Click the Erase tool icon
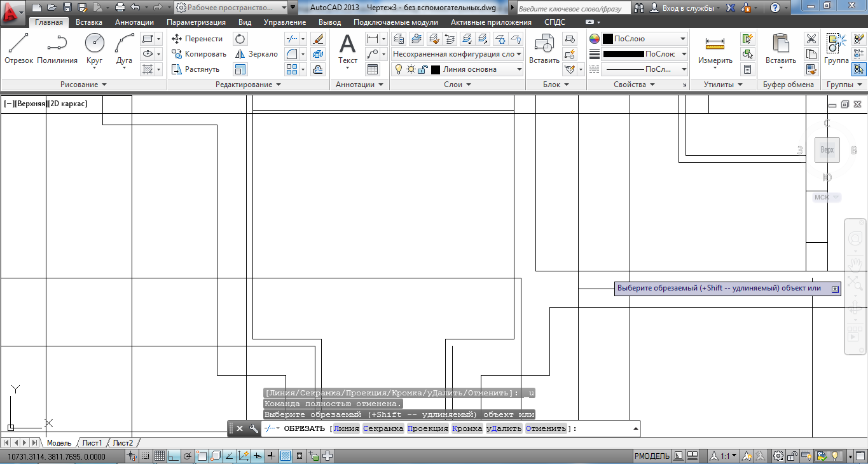Image resolution: width=868 pixels, height=464 pixels. pos(318,39)
